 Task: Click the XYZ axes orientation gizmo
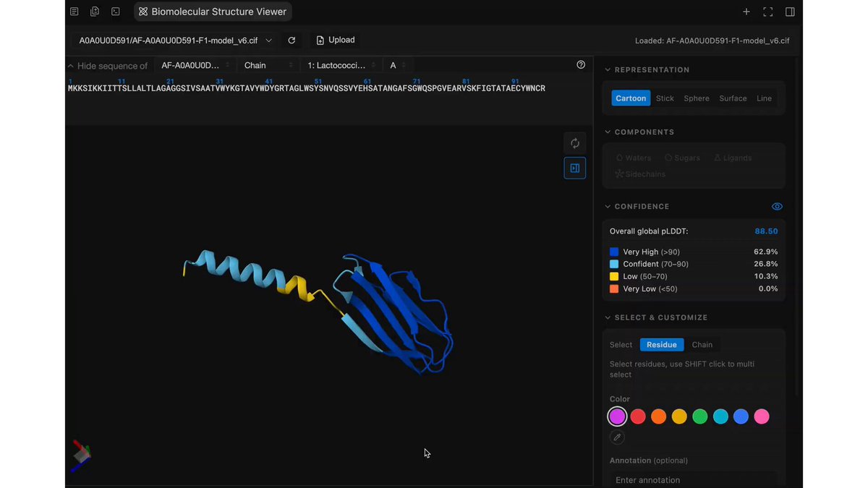coord(81,455)
